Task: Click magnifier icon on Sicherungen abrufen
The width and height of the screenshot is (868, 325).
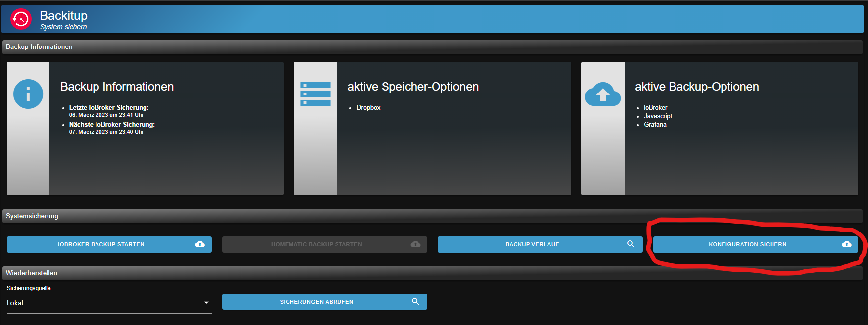Action: tap(415, 301)
